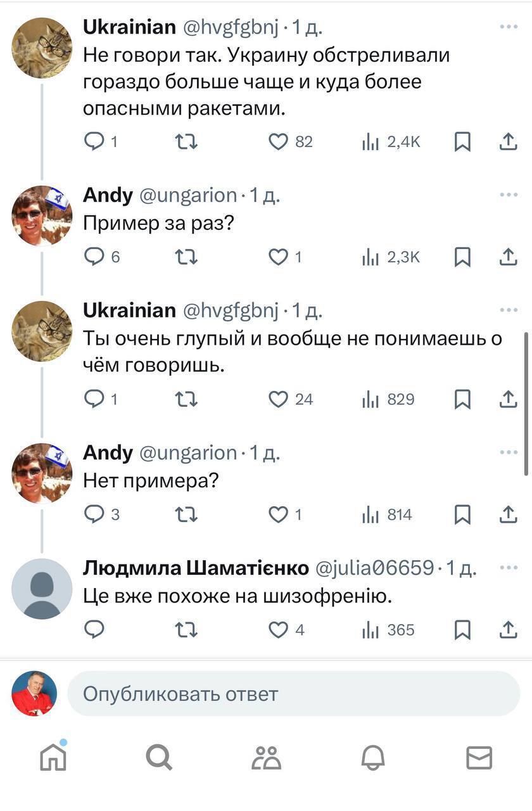The height and width of the screenshot is (811, 532).
Task: Open Communities icon in bottom bar
Action: 266,757
